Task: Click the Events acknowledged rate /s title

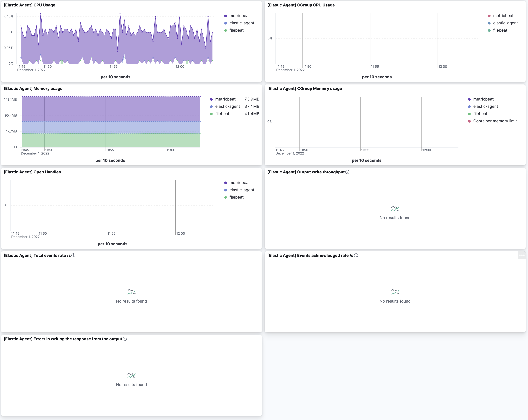Action: 310,255
